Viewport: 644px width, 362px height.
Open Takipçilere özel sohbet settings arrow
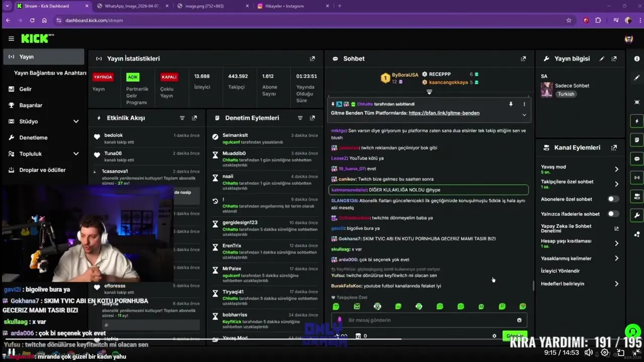(x=616, y=184)
